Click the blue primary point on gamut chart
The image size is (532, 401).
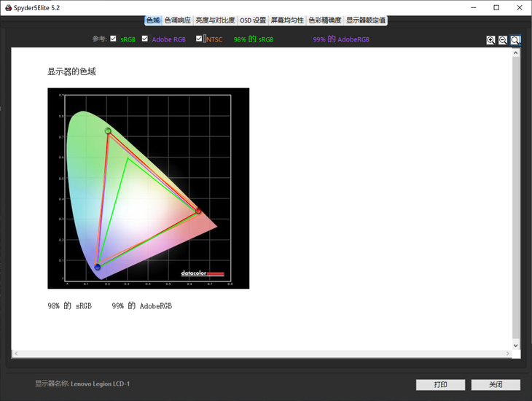click(x=98, y=267)
